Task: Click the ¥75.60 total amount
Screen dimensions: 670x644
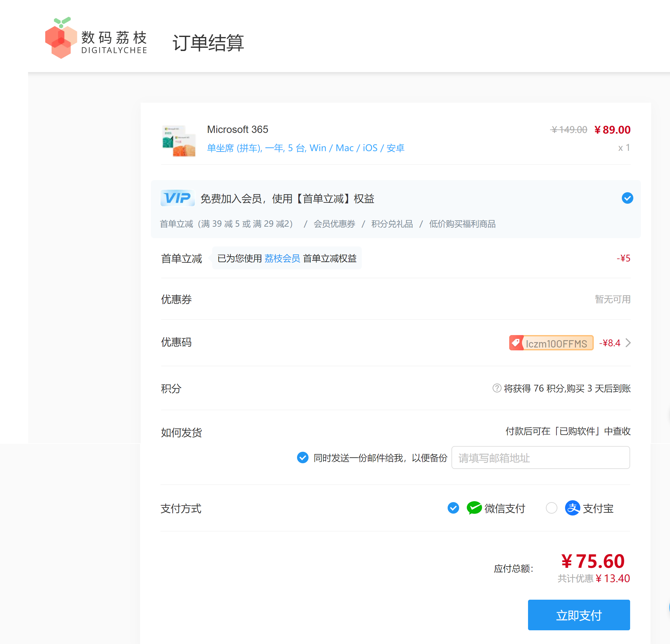Action: pos(593,561)
